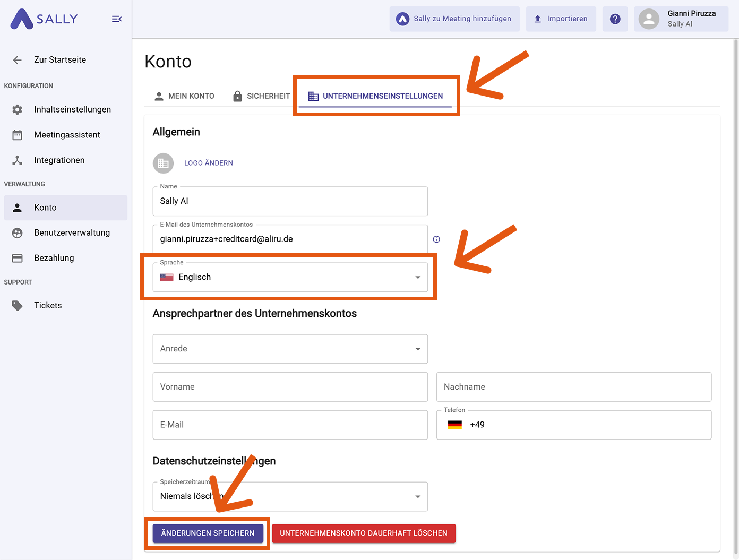
Task: Click the German flag in Telefon field
Action: [x=455, y=425]
